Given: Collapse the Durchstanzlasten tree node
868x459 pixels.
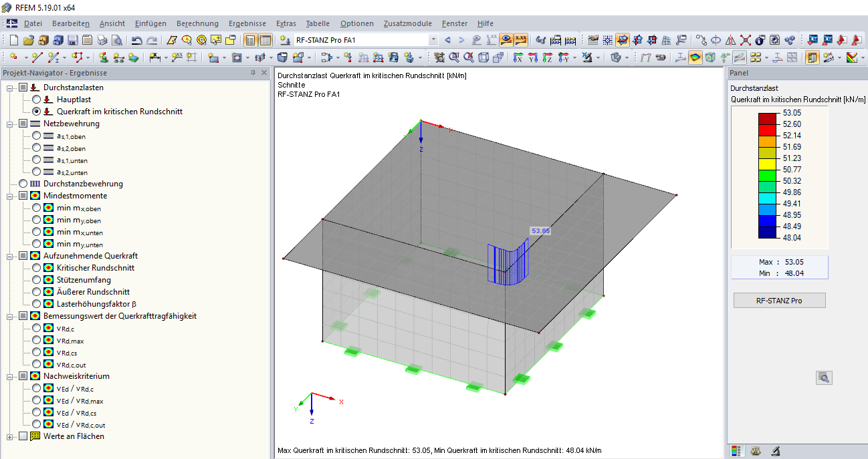Looking at the screenshot, I should click(11, 88).
